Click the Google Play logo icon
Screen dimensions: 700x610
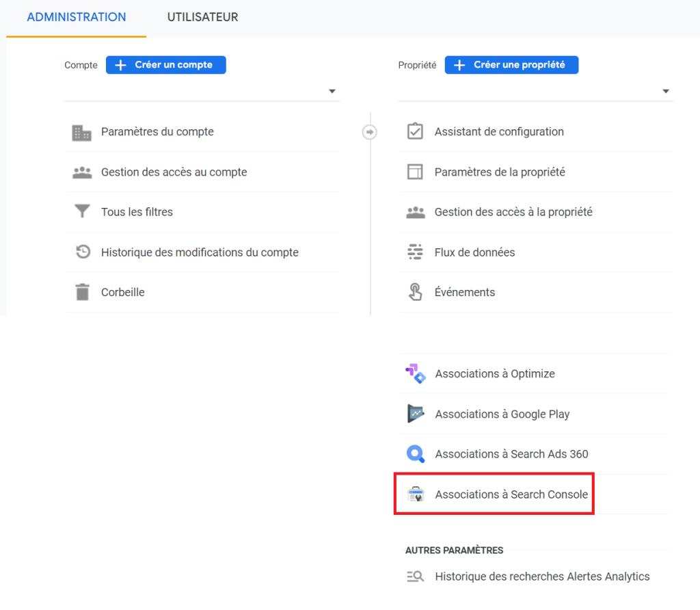415,414
